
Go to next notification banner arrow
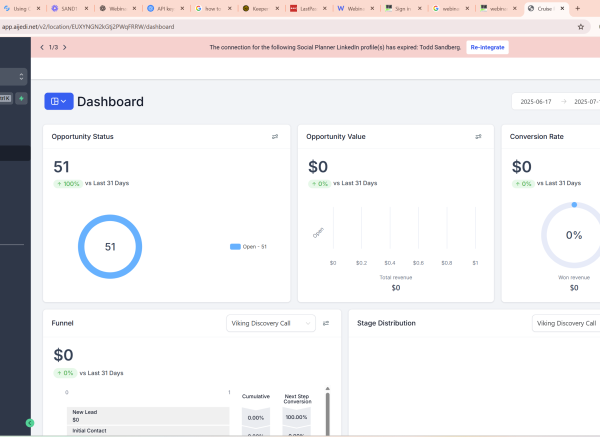pos(67,47)
